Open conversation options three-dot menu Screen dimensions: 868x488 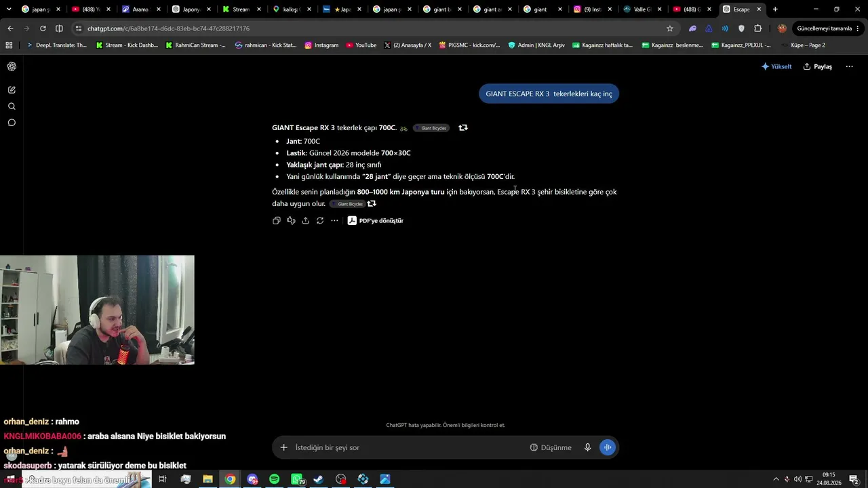pos(849,66)
